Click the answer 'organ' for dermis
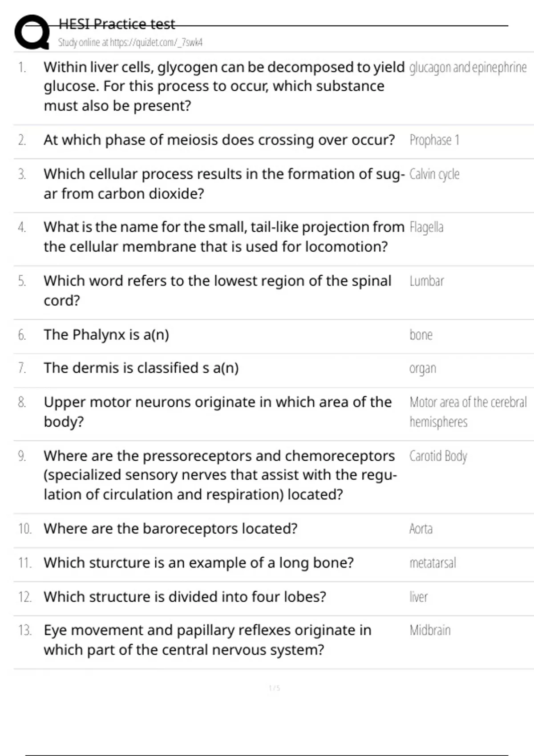This screenshot has height=756, width=534. click(x=422, y=369)
